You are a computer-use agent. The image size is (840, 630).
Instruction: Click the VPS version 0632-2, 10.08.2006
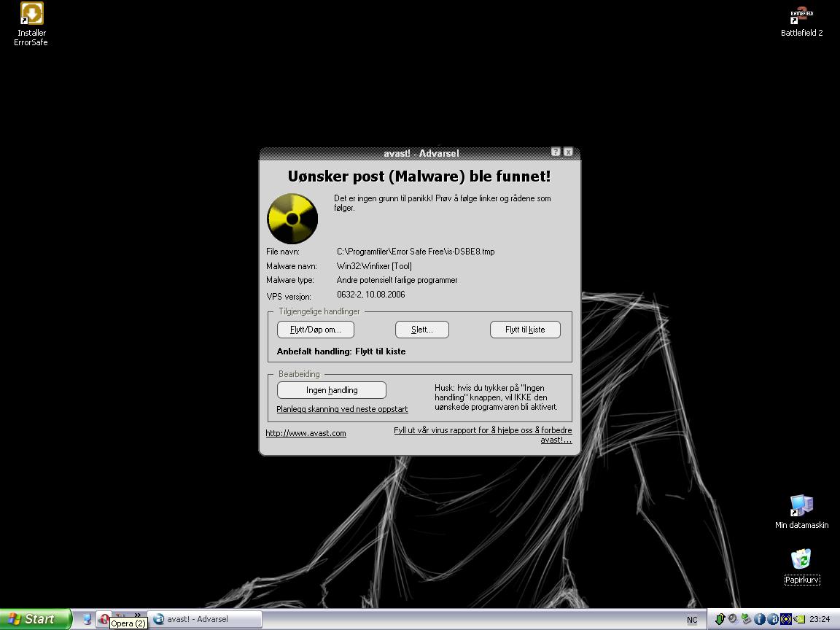[x=370, y=295]
